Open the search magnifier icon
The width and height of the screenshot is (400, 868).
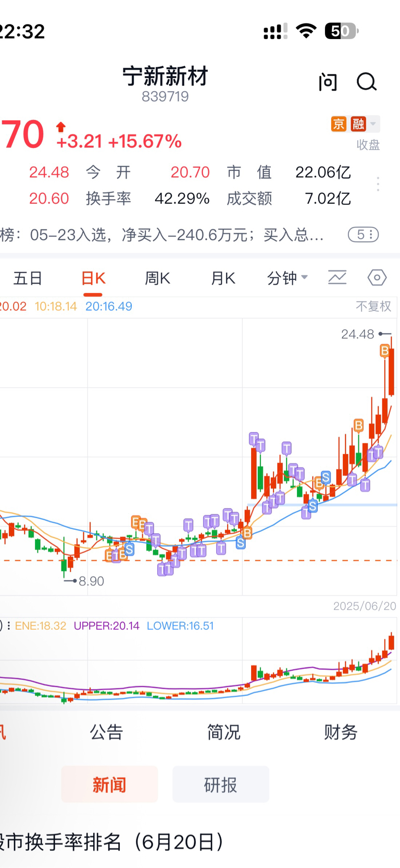367,82
